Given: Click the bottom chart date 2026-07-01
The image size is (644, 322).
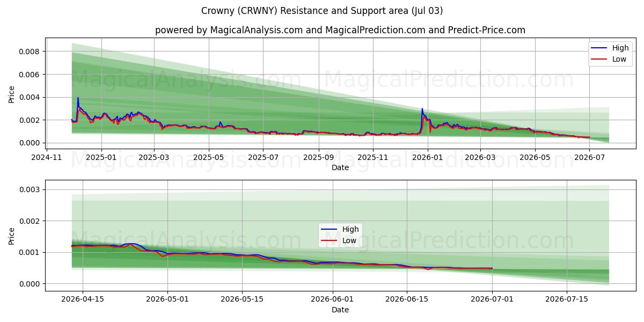Looking at the screenshot, I should 492,299.
